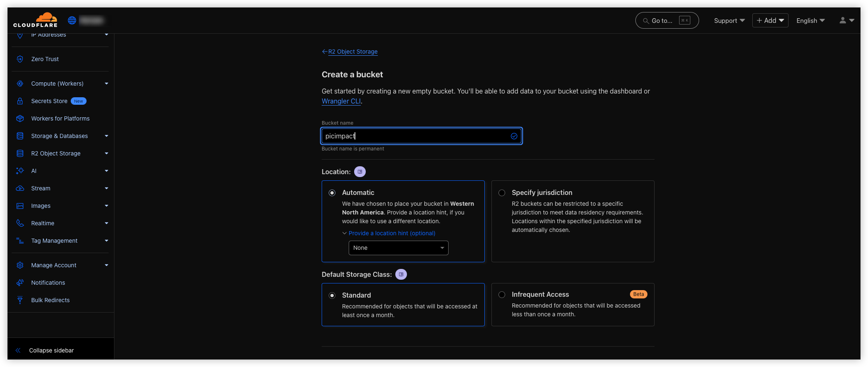Viewport: 868px width, 367px height.
Task: Open the Location documentation info icon
Action: tap(360, 172)
